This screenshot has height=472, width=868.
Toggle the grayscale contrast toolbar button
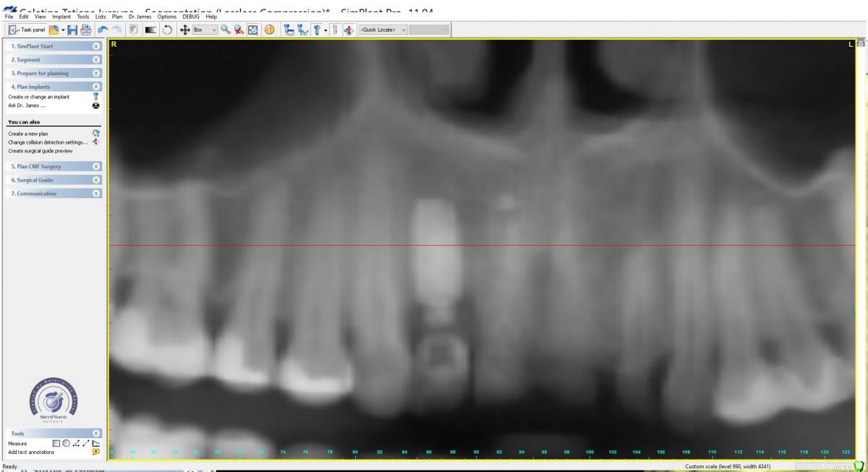(x=152, y=30)
